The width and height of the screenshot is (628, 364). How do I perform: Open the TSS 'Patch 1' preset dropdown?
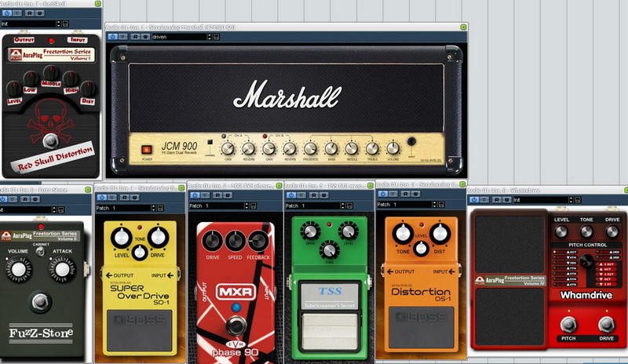click(312, 206)
